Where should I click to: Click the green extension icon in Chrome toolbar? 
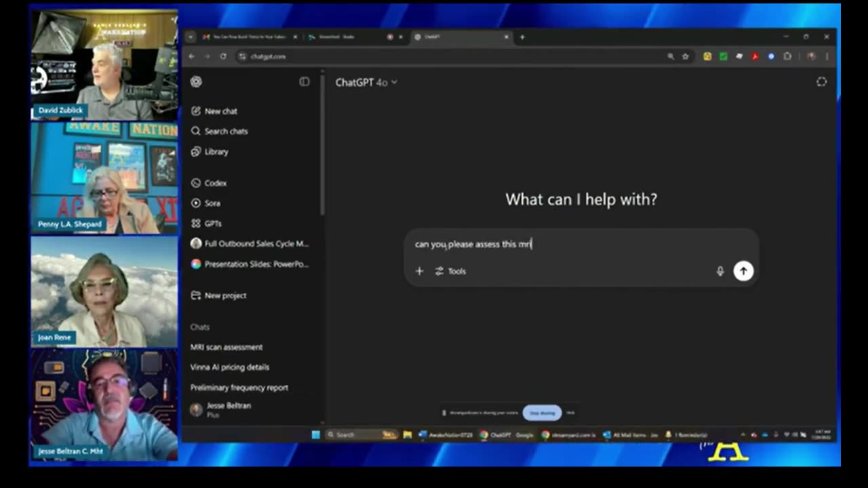click(x=724, y=56)
